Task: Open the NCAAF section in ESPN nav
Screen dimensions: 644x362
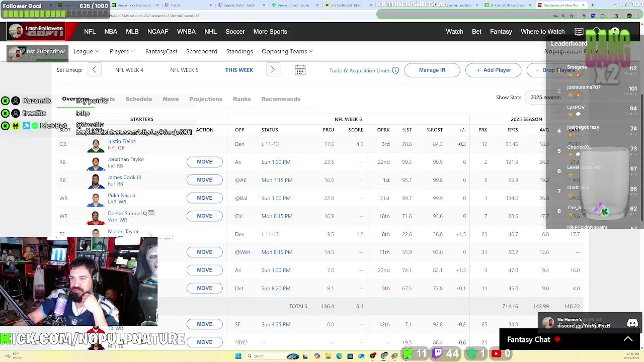Action: [158, 32]
